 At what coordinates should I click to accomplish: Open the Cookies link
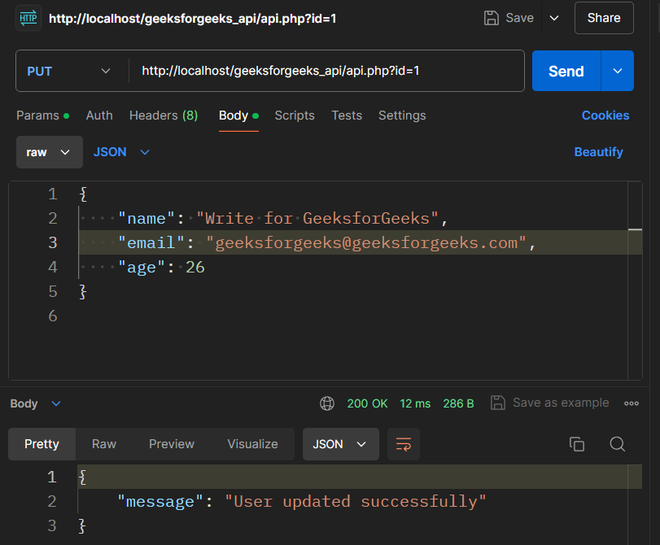(605, 116)
